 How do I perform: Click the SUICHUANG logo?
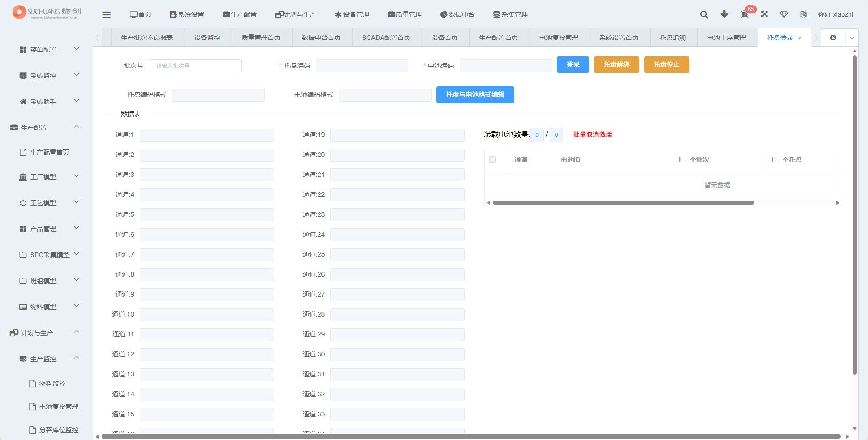[x=46, y=12]
